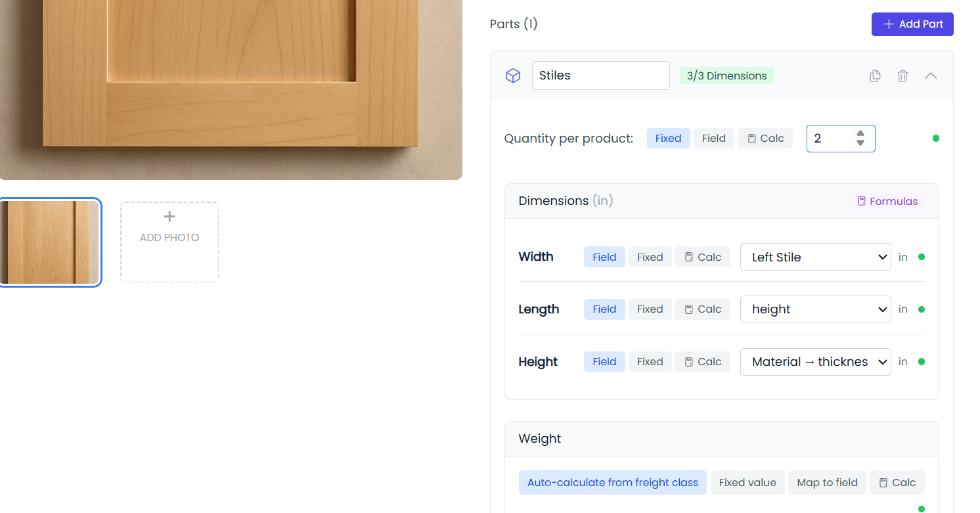Select Calc in the Weight section
Screen dimensions: 980x513
pos(897,482)
